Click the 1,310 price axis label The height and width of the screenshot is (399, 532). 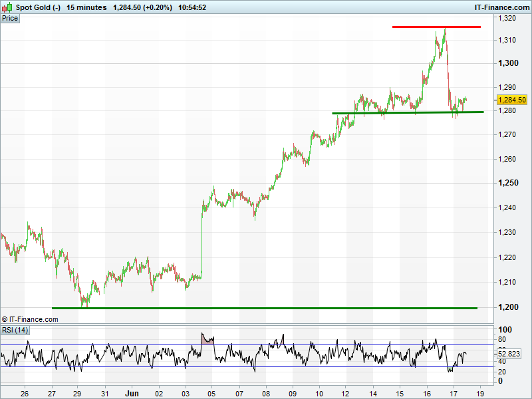[507, 40]
